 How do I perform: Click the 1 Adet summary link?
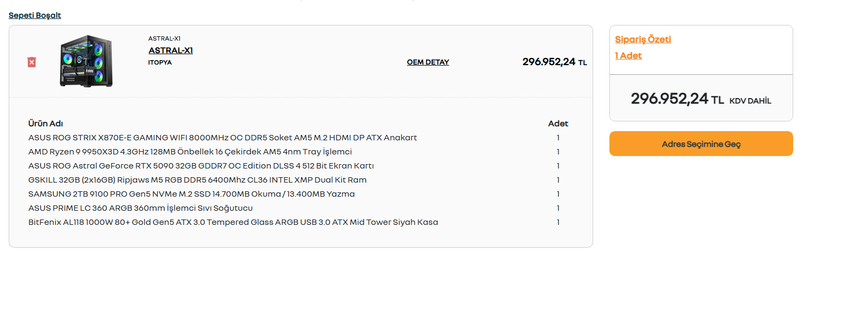[x=628, y=55]
